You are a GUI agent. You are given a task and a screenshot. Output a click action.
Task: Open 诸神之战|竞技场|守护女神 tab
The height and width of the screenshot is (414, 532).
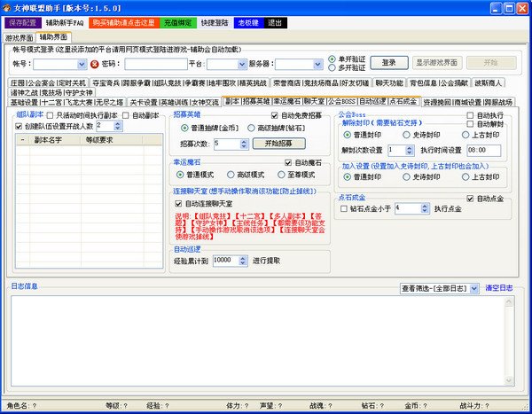point(51,92)
